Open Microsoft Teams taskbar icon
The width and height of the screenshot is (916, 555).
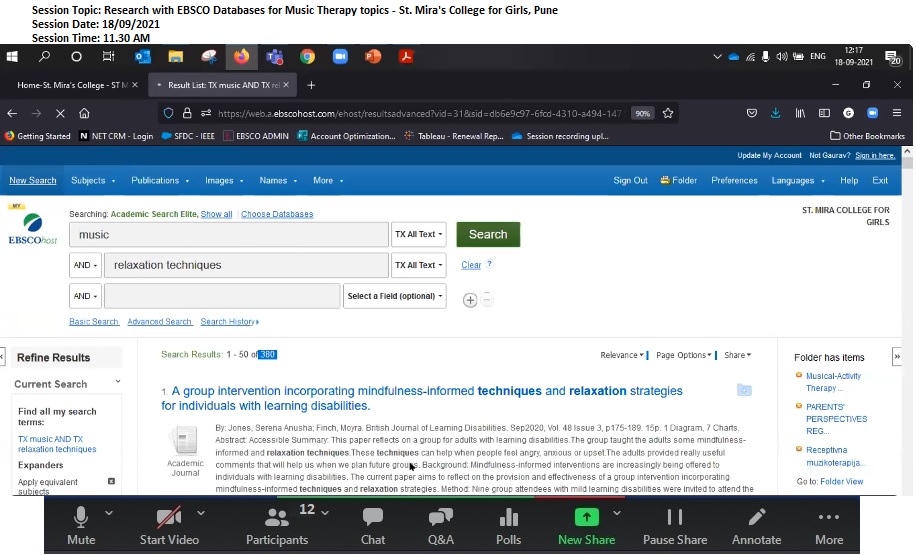(275, 57)
